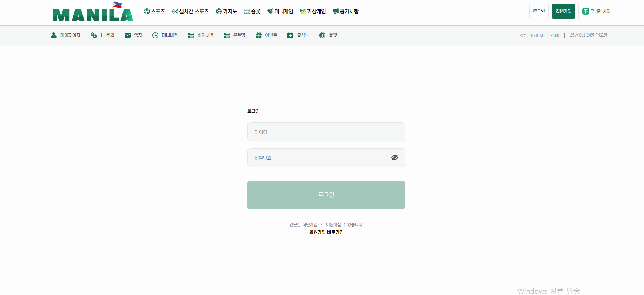Viewport: 644px width, 295px height.
Task: Click the 머니내역 clock icon
Action: (155, 35)
